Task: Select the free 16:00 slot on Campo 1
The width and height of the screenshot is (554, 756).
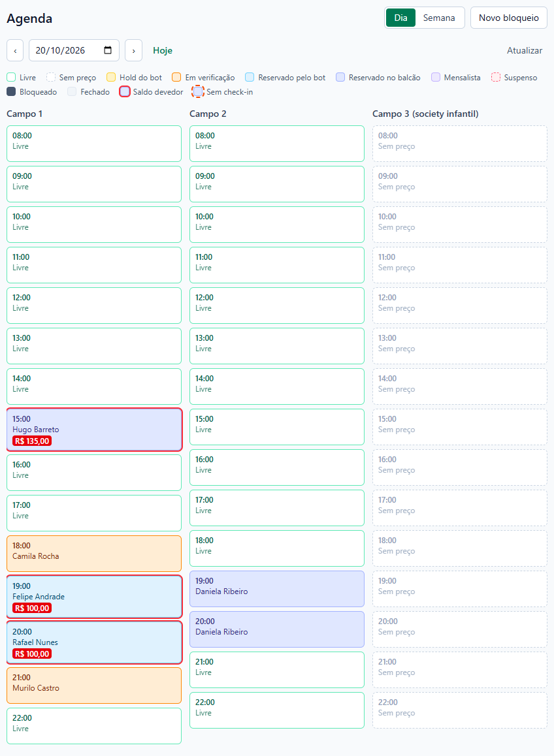Action: (x=94, y=473)
